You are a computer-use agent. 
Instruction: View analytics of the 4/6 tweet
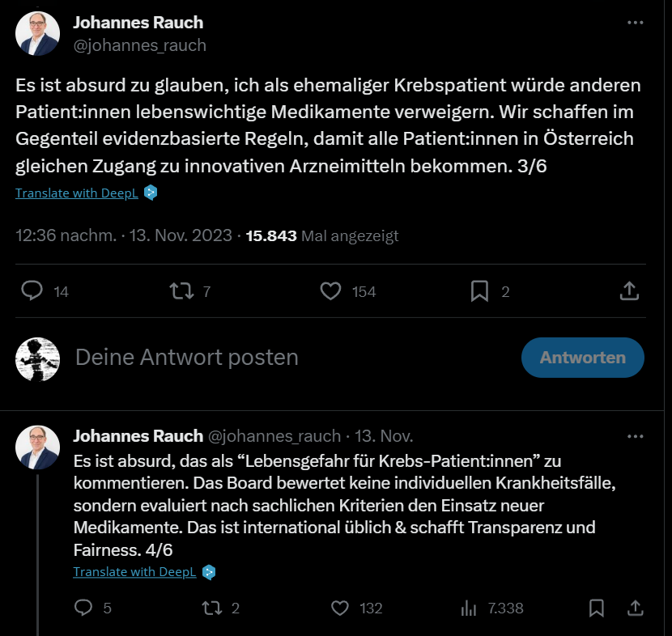(469, 608)
